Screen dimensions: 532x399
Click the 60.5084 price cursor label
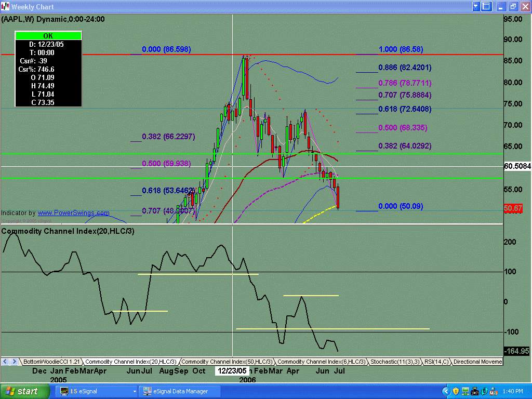coord(517,166)
